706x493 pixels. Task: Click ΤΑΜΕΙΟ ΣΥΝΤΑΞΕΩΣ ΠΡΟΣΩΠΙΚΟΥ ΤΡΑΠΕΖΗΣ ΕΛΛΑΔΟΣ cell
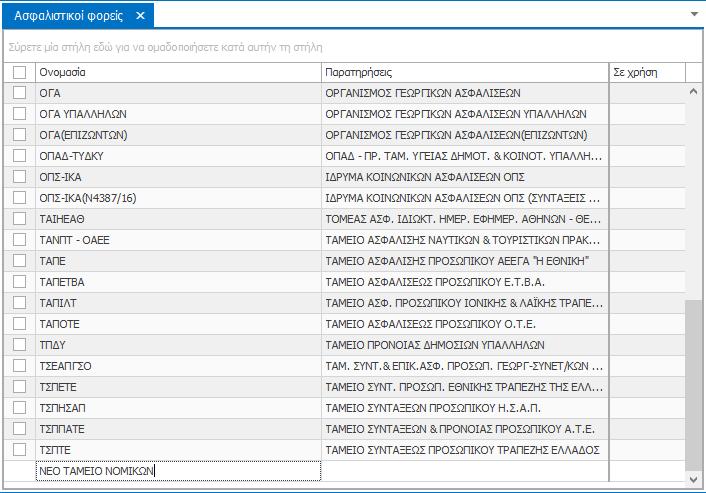[465, 450]
